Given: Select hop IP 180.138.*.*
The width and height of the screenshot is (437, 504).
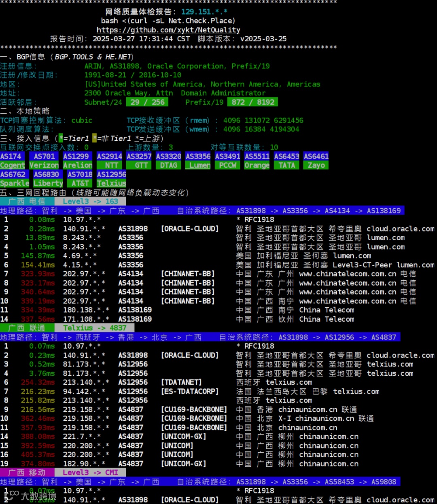Looking at the screenshot, I should click(x=86, y=310).
